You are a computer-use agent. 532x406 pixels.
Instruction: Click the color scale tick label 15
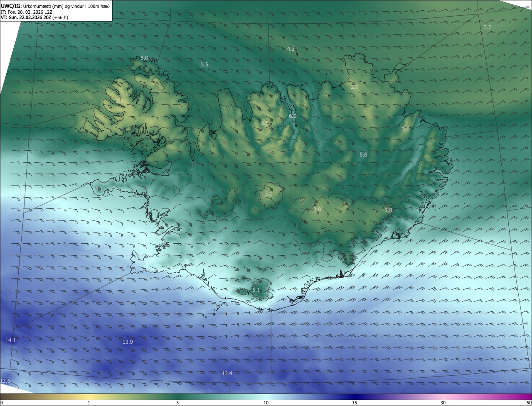pos(355,403)
